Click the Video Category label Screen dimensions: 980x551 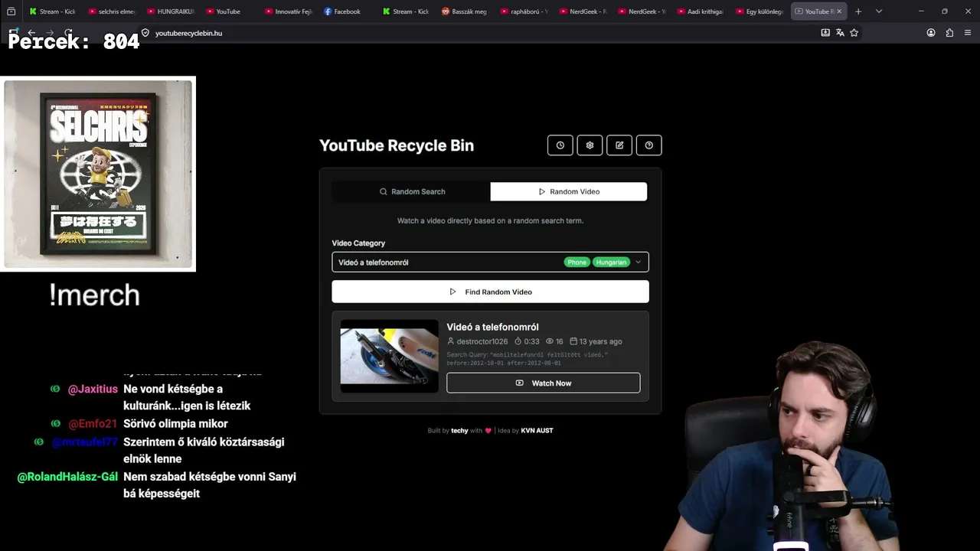point(358,243)
